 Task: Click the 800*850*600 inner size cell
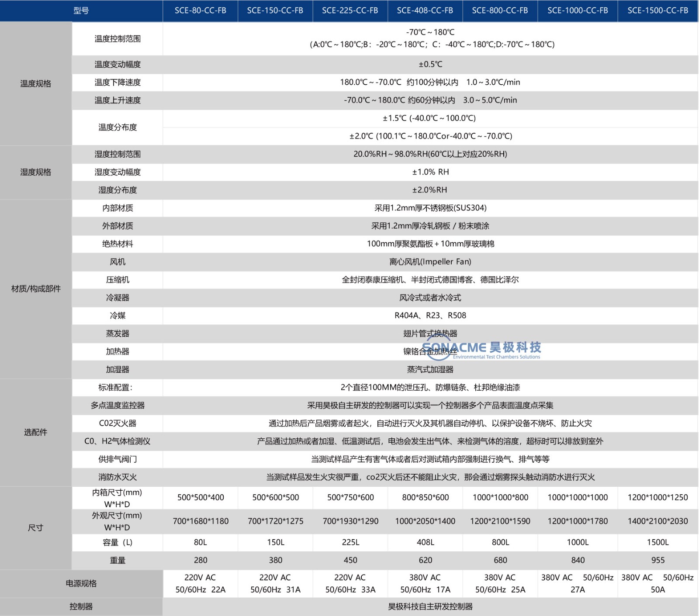pyautogui.click(x=425, y=497)
